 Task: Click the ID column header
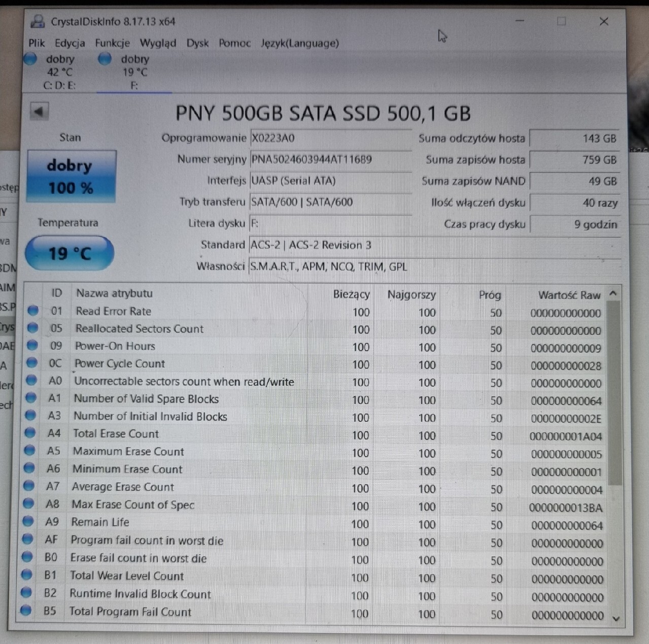point(57,293)
